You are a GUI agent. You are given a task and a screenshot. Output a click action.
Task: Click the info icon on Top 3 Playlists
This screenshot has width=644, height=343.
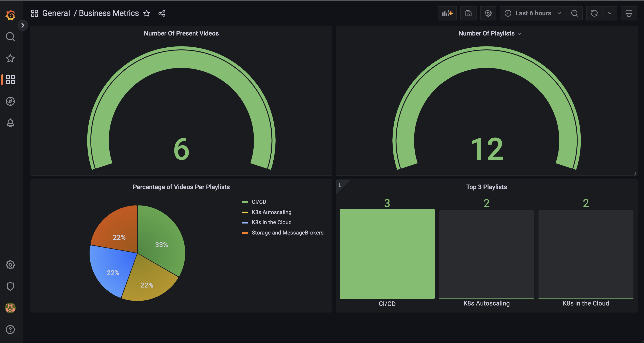[340, 185]
